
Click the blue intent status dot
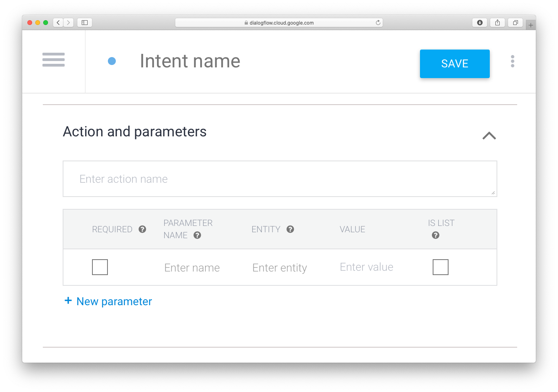(112, 61)
